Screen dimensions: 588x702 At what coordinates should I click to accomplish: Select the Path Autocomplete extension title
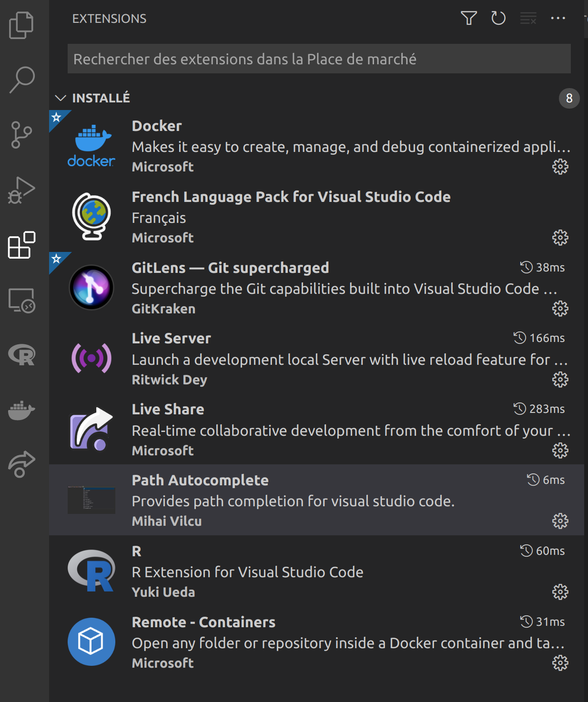point(200,480)
